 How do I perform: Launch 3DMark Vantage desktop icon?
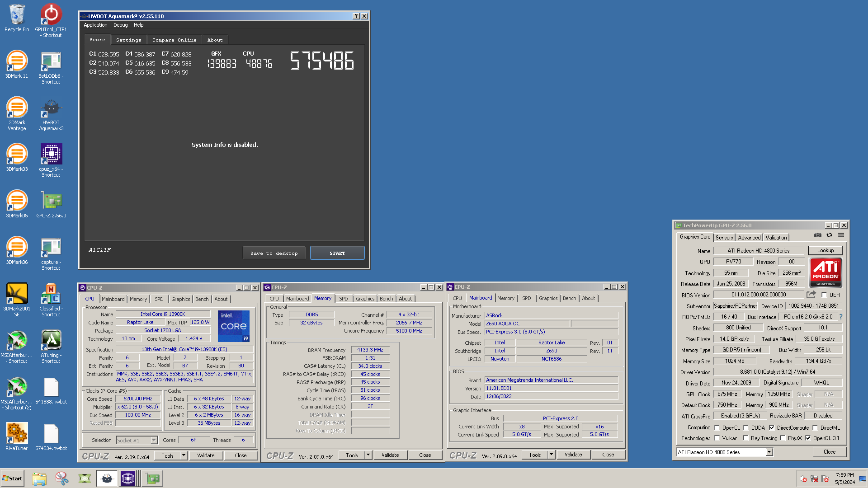click(17, 114)
